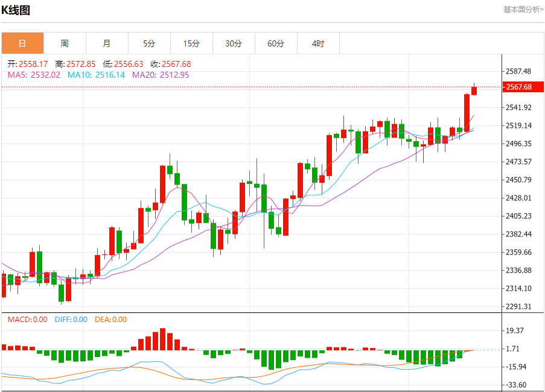
Task: Click the tallest red MACD histogram bar
Action: click(x=163, y=339)
